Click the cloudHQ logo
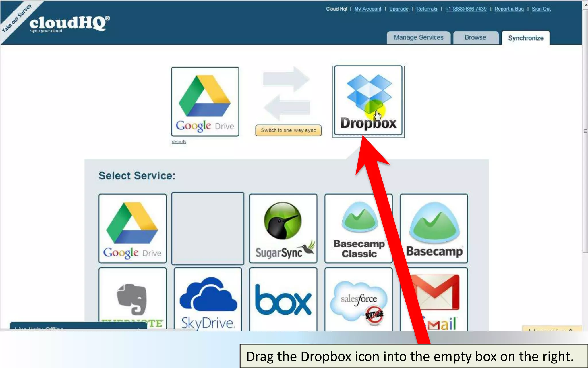This screenshot has height=368, width=588. coord(69,24)
